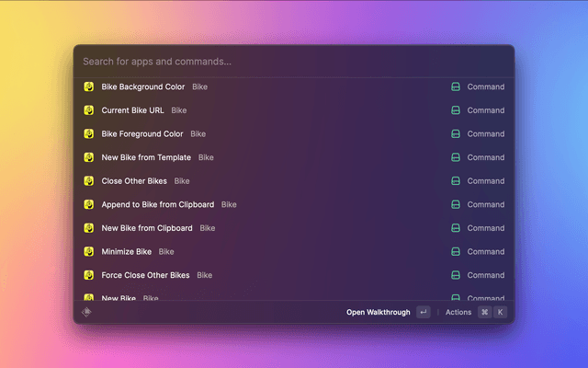Click the command type icon for Force Close Other Bikes
588x368 pixels.
coord(455,275)
